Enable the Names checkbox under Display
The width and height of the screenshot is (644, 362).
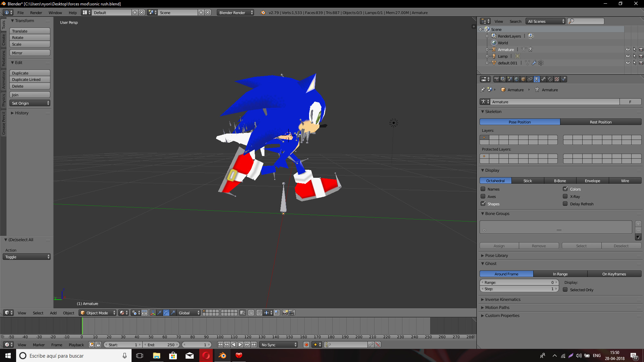tap(483, 189)
